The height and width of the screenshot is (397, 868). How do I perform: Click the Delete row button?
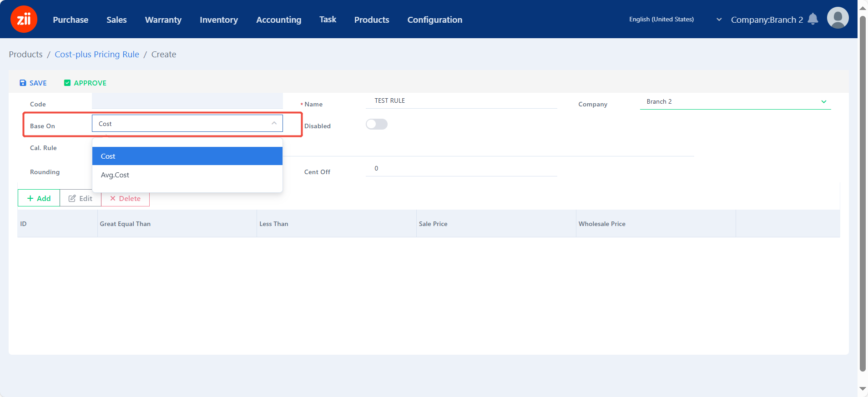point(125,198)
